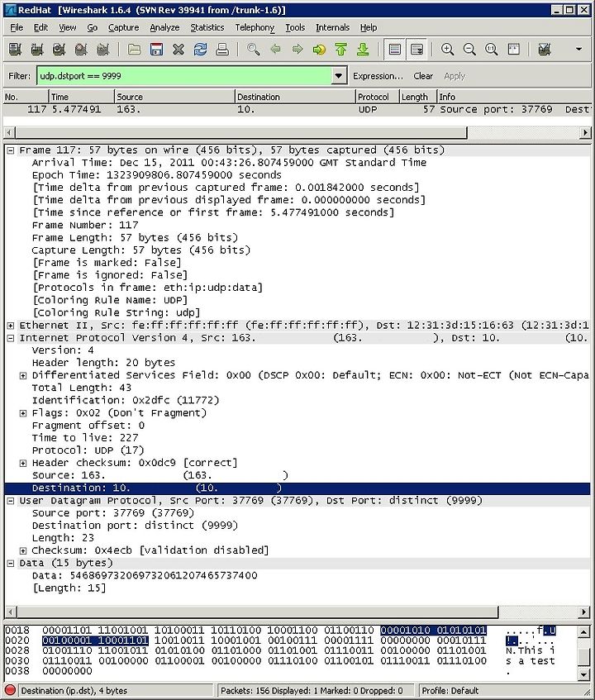This screenshot has height=700, width=595.
Task: Print packets using printer icon
Action: pyautogui.click(x=221, y=49)
